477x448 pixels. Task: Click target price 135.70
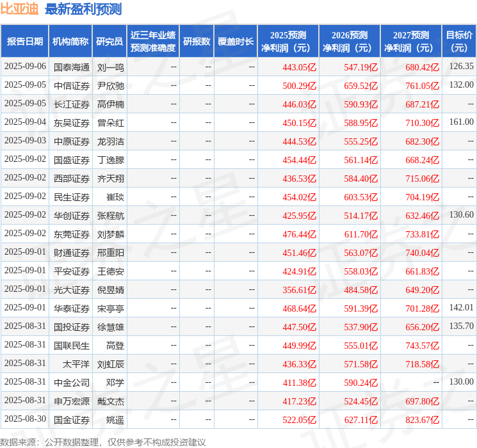coord(462,326)
